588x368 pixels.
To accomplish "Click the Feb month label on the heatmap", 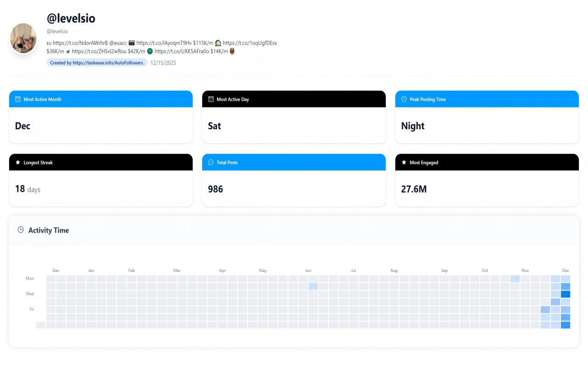I will [x=131, y=270].
